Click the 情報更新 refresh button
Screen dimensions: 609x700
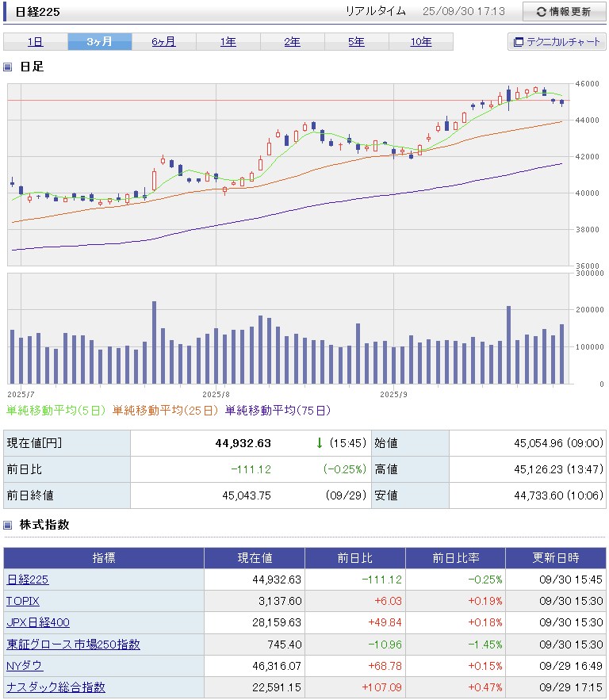(x=563, y=12)
